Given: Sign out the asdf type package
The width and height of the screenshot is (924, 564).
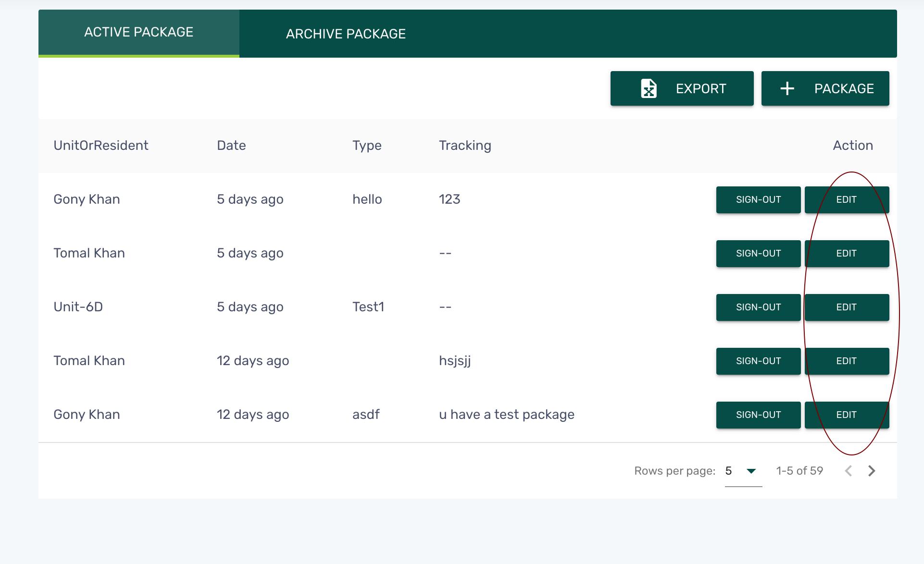Looking at the screenshot, I should click(x=758, y=415).
